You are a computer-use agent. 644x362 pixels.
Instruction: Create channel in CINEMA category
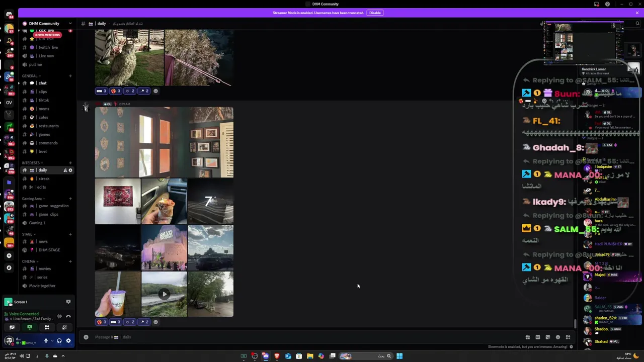(70, 261)
